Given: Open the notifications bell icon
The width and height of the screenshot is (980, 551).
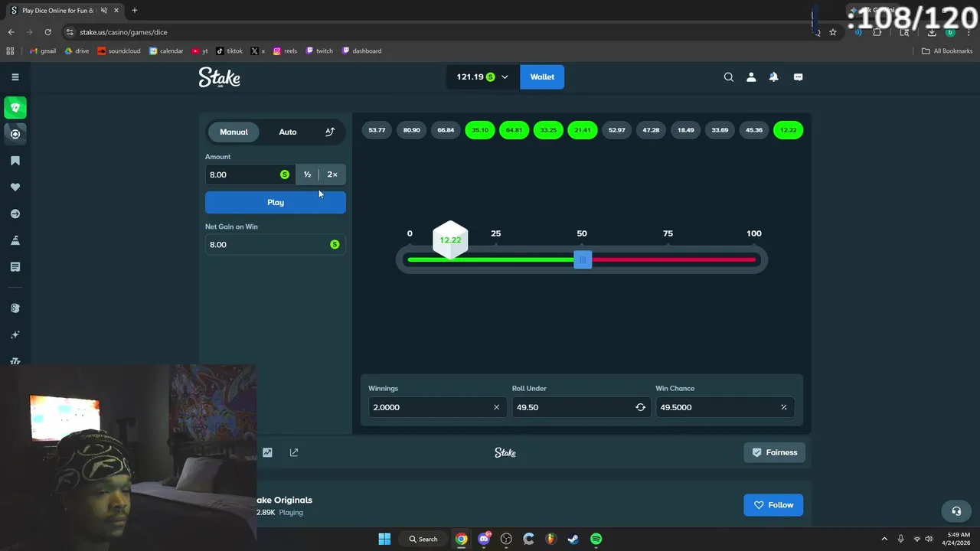Looking at the screenshot, I should tap(774, 77).
